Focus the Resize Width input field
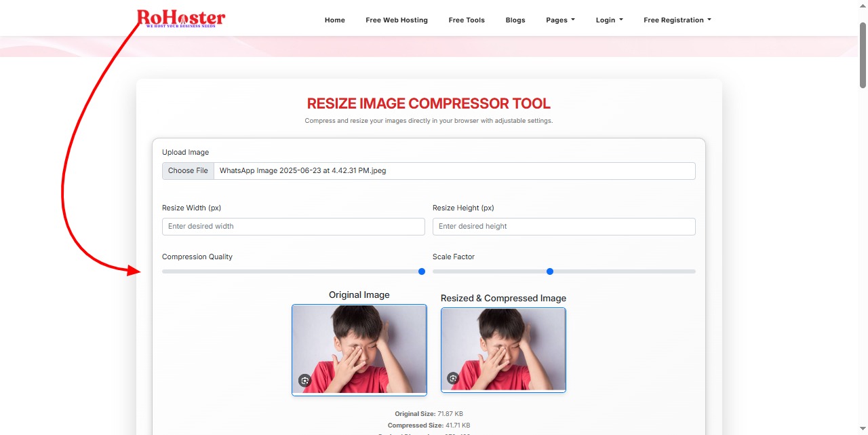Viewport: 868px width, 435px height. click(x=294, y=227)
